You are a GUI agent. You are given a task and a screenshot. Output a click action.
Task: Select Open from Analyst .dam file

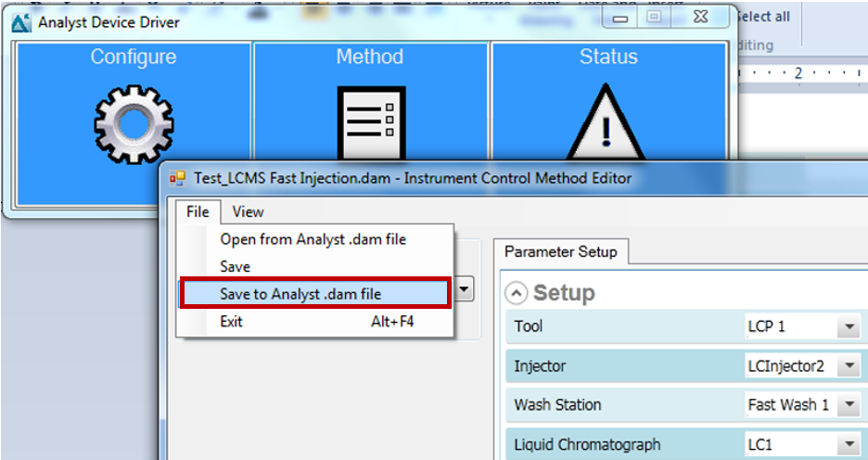pos(313,239)
